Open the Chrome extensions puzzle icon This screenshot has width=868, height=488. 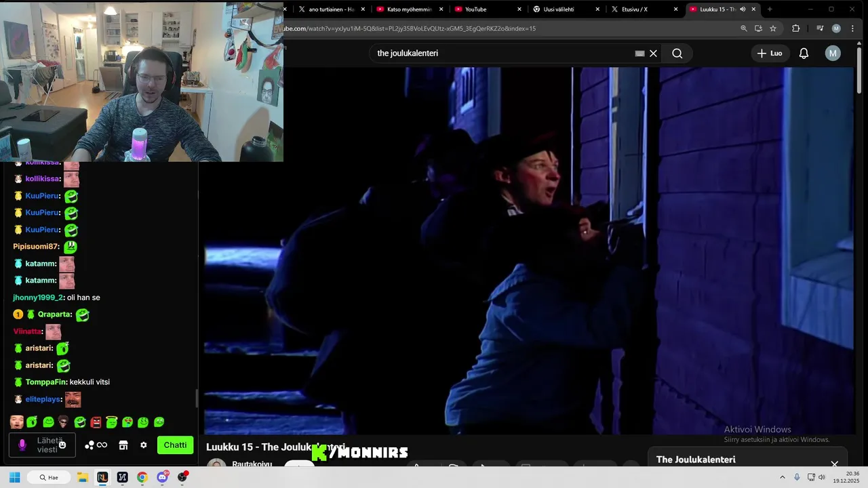(796, 28)
